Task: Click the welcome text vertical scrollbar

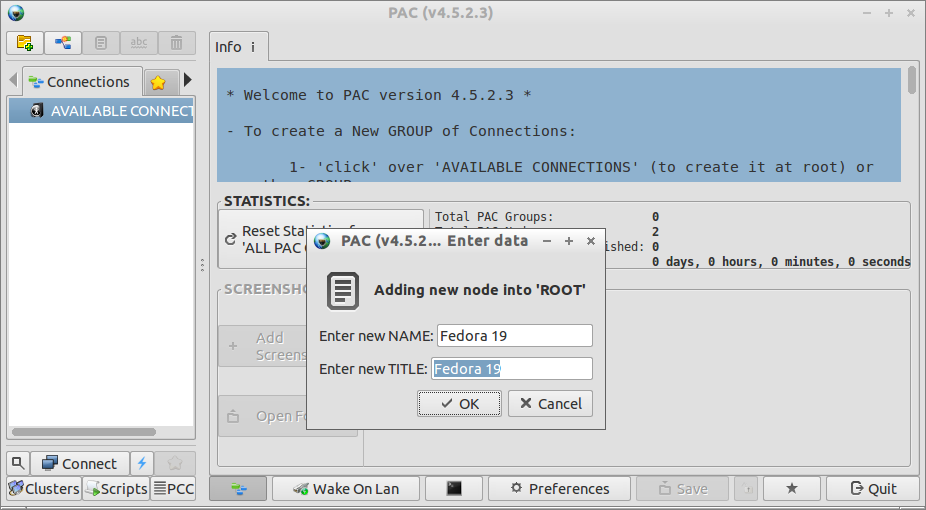Action: tap(912, 80)
